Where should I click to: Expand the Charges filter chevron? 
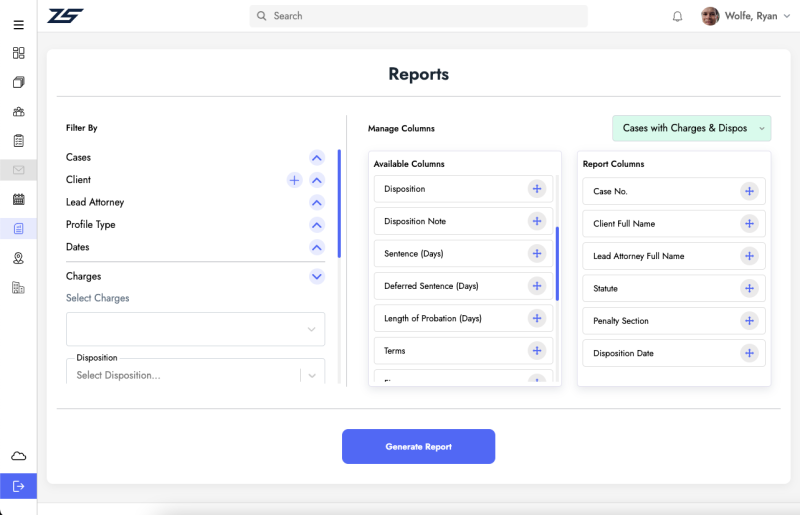pyautogui.click(x=317, y=276)
